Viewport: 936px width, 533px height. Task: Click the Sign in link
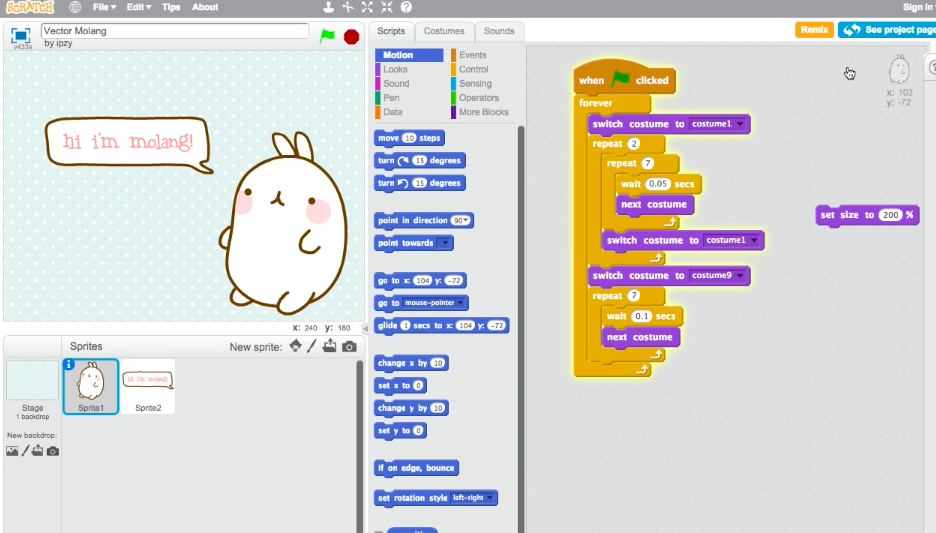coord(919,7)
